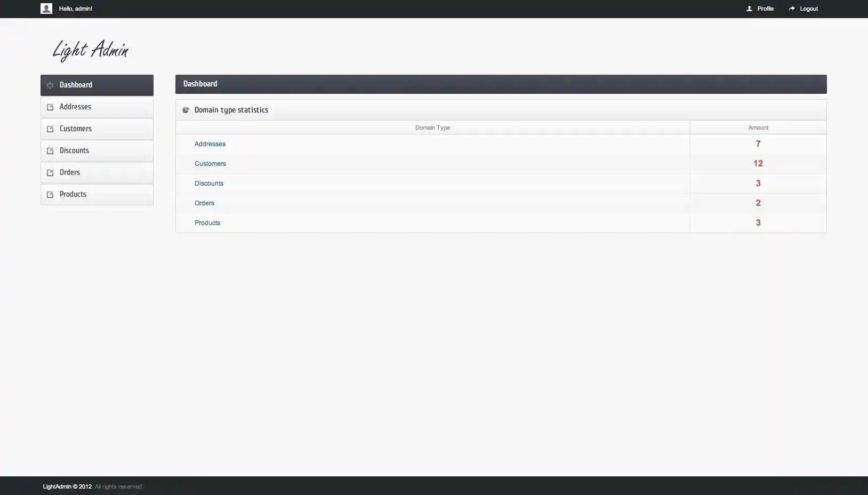This screenshot has width=868, height=495.
Task: Click the admin avatar image
Action: [46, 9]
